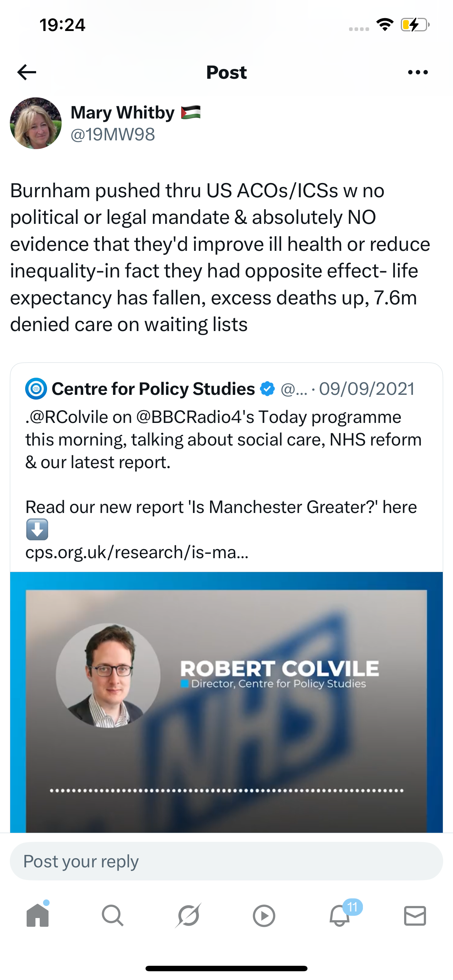Image resolution: width=453 pixels, height=980 pixels.
Task: Open the video play tab
Action: click(264, 915)
